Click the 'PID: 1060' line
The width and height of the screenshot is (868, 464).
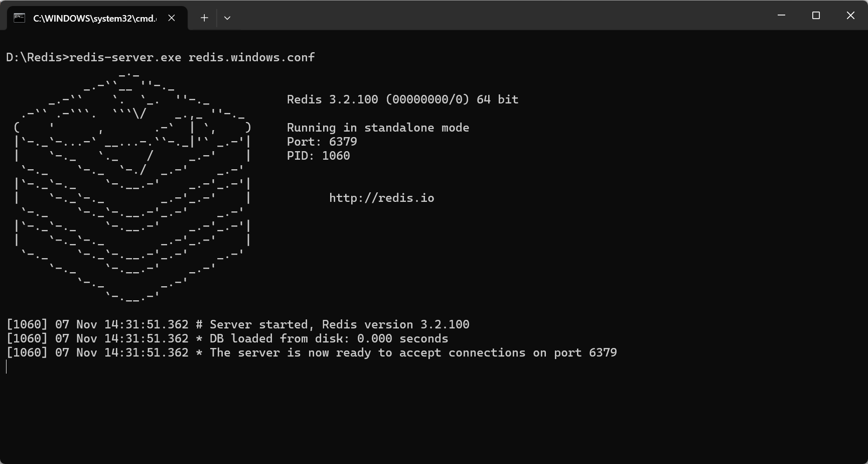318,156
